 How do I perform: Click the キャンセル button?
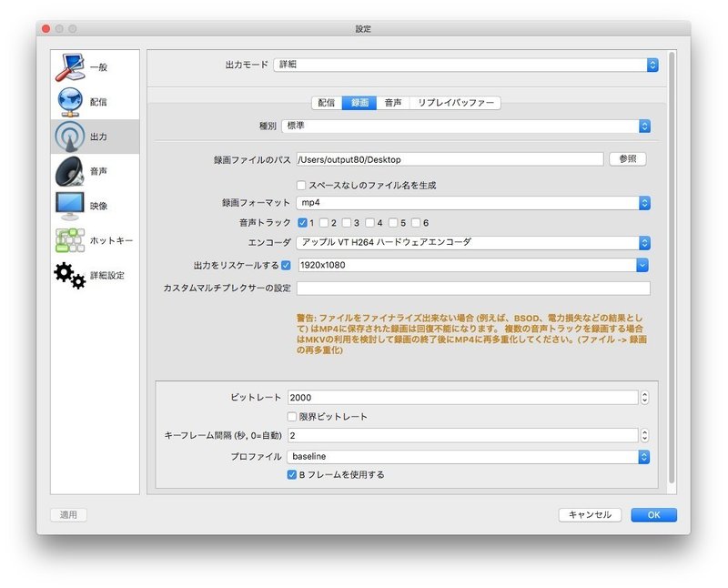590,514
